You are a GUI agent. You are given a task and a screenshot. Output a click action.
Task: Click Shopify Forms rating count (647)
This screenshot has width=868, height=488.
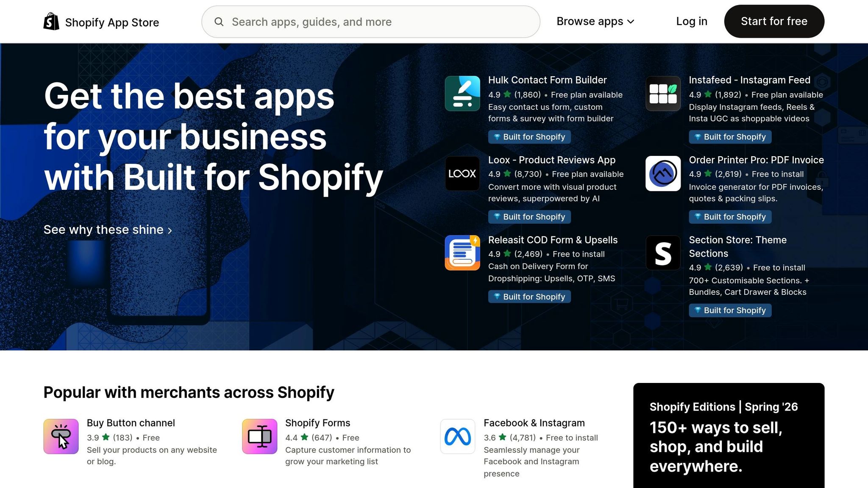[x=322, y=438]
